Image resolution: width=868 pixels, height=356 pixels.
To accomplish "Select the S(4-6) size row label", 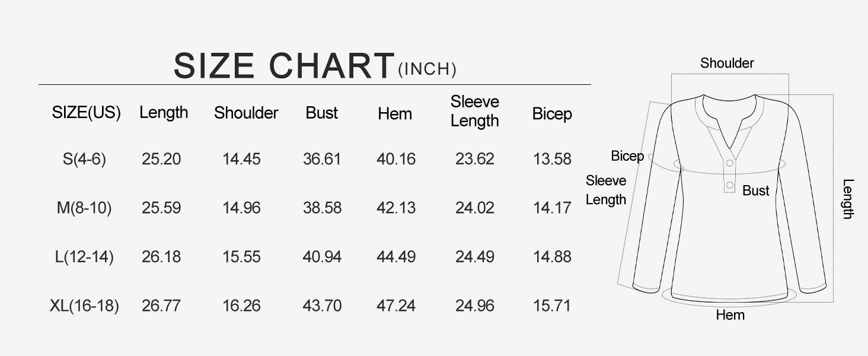I will 84,159.
